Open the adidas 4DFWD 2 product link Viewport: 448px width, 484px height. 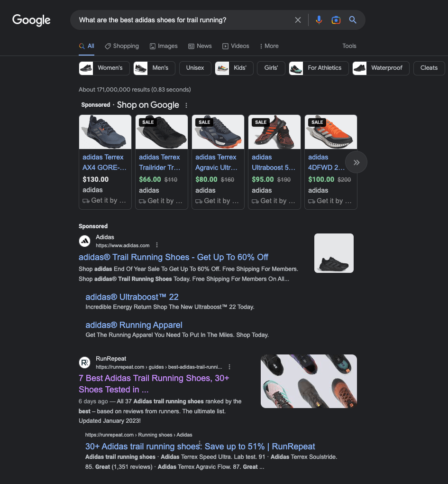(326, 162)
